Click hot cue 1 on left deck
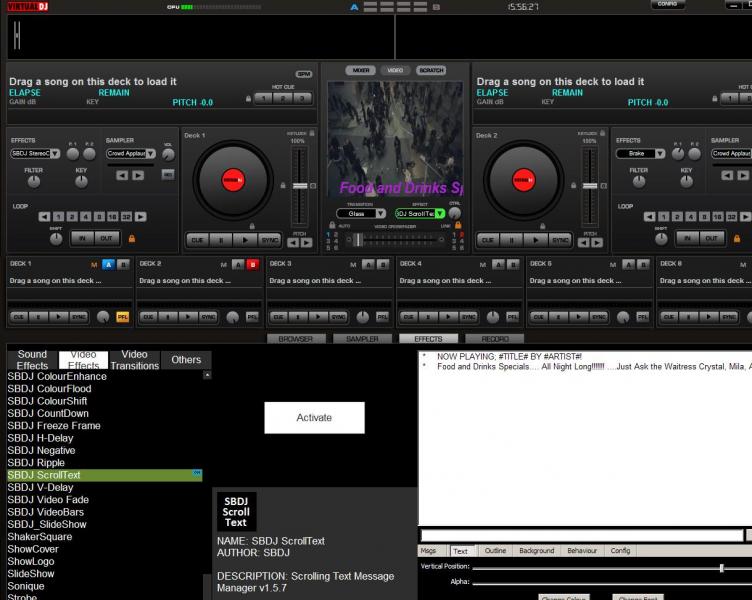This screenshot has width=752, height=600. pos(263,98)
